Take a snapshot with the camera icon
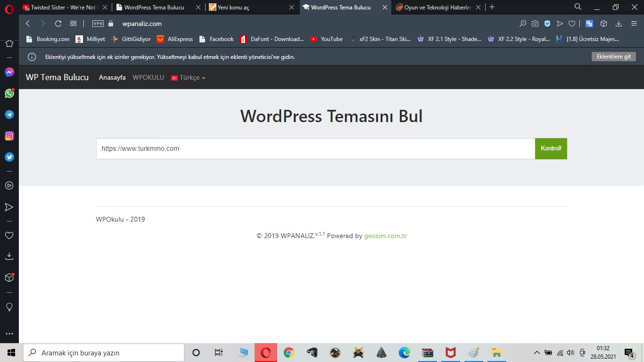644x362 pixels. (x=535, y=24)
